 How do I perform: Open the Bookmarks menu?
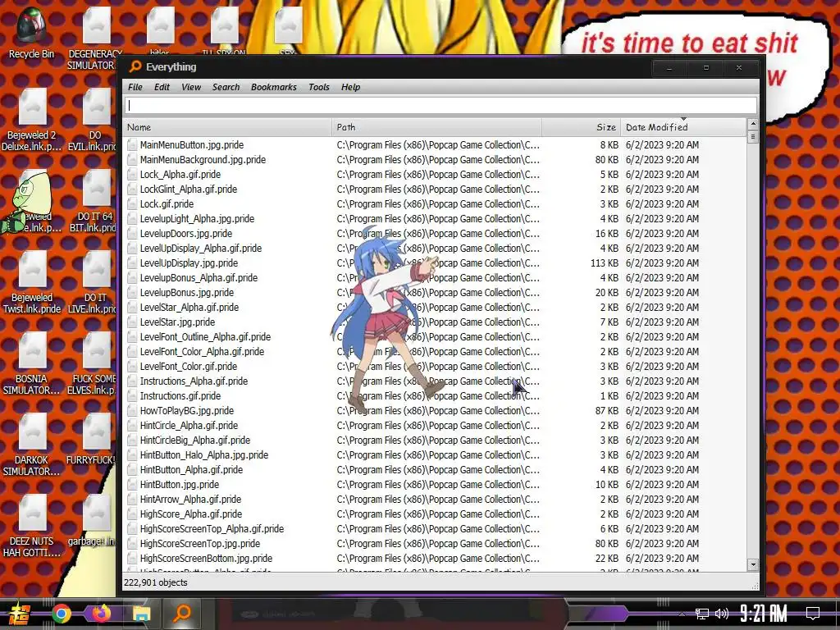(273, 87)
